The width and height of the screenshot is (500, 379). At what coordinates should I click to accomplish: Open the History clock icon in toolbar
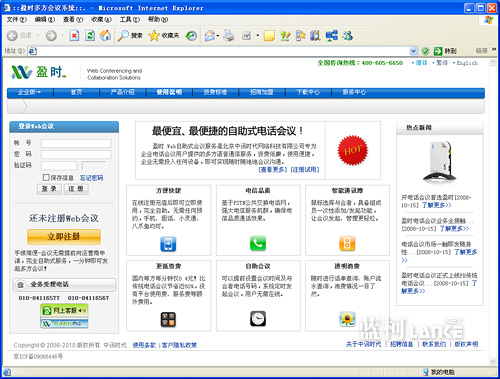[x=191, y=35]
